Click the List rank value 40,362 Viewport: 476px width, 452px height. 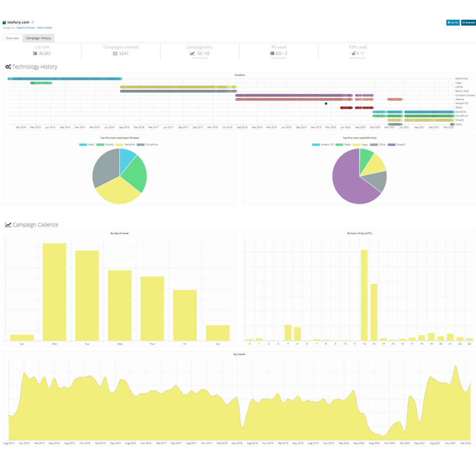click(x=44, y=54)
